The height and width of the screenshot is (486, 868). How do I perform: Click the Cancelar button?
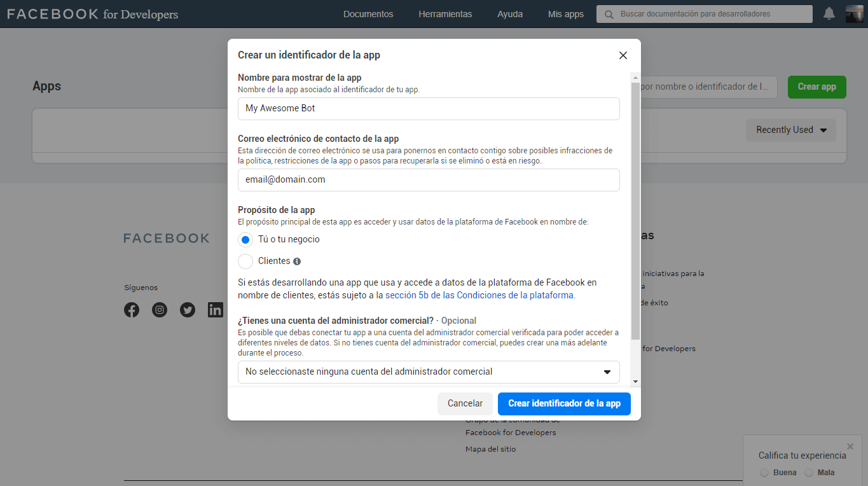465,404
